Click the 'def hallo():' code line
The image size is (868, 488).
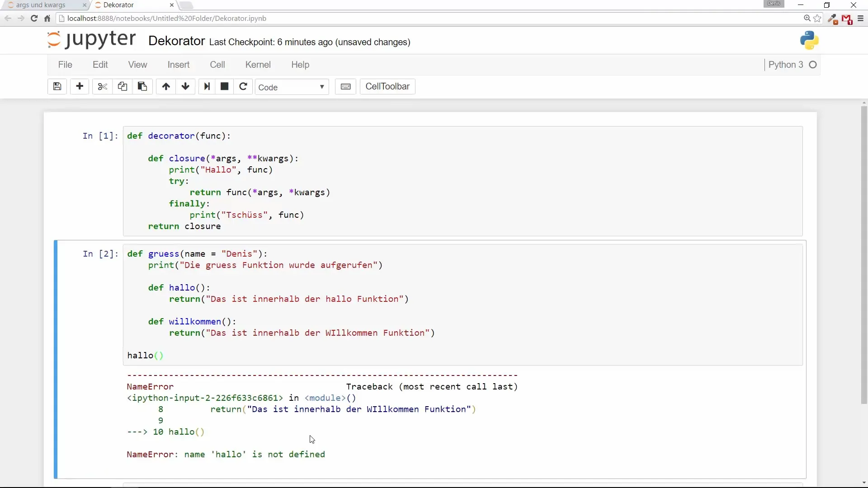[x=179, y=288]
